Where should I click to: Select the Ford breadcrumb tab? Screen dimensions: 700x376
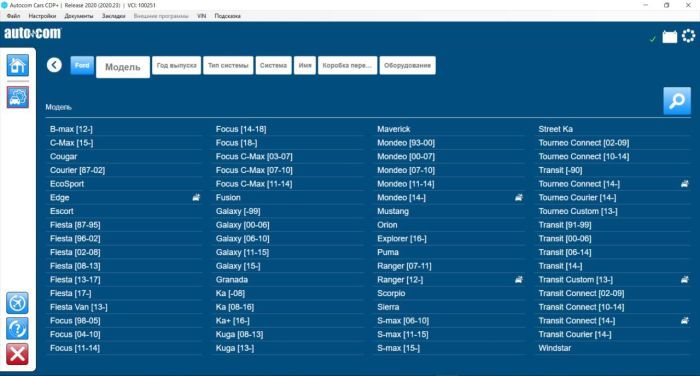[x=82, y=65]
